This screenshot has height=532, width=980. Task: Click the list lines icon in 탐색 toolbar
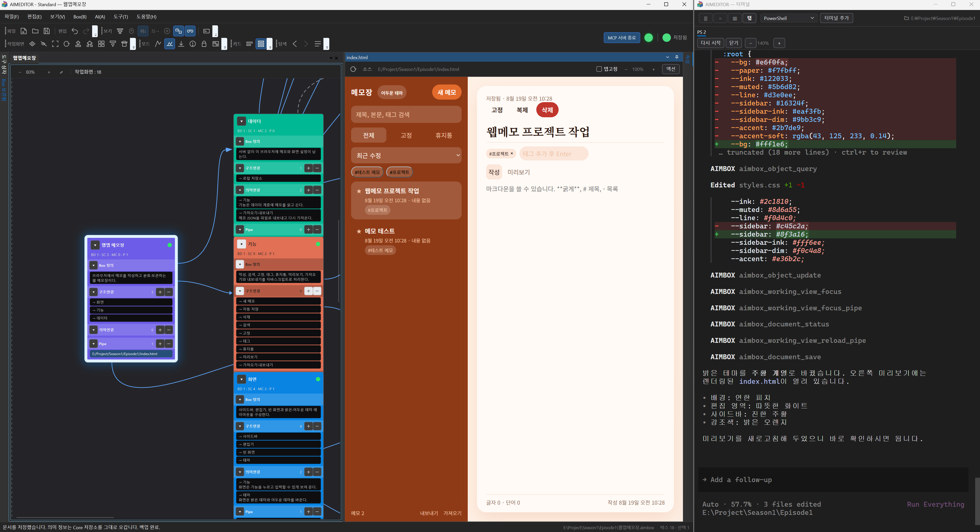(x=318, y=44)
